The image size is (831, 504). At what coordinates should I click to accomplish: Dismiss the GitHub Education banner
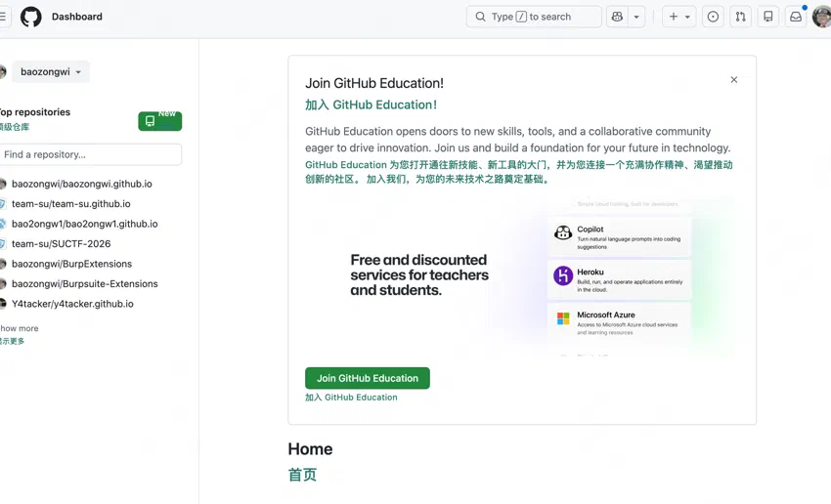pyautogui.click(x=734, y=79)
